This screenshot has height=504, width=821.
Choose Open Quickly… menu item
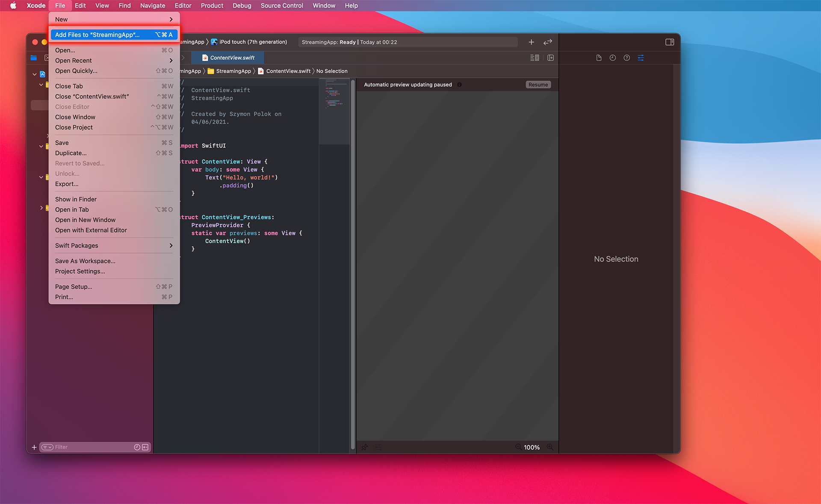pyautogui.click(x=114, y=71)
